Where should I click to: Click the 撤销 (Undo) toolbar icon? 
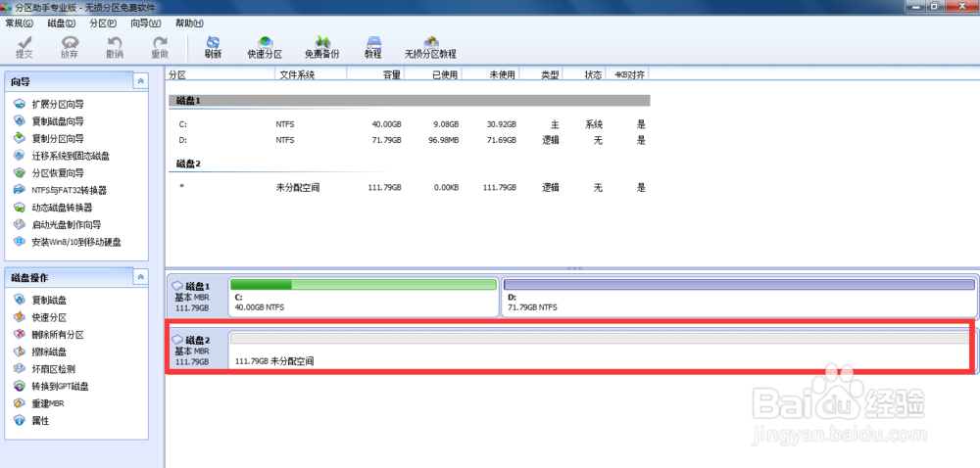click(115, 47)
